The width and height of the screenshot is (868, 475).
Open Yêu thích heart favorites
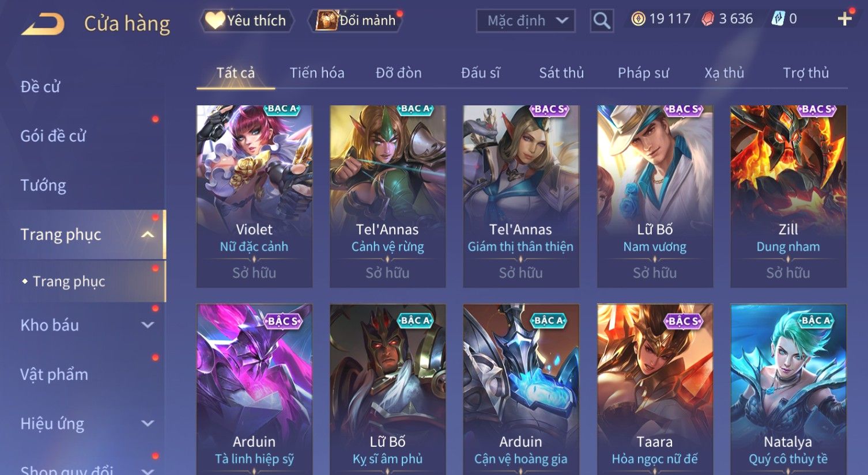(x=246, y=21)
